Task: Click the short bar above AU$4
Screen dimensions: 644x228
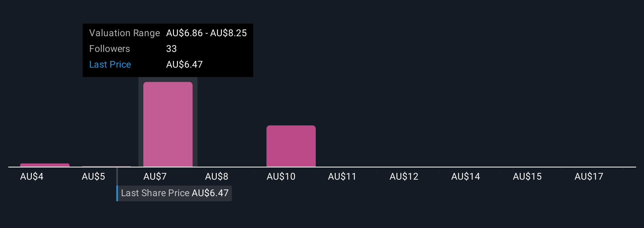Action: [x=45, y=165]
